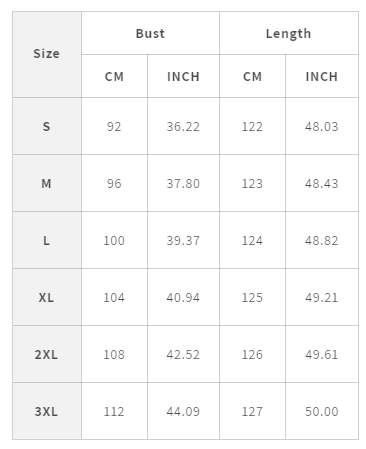Screen dimensions: 366x449
Task: Click the 124 cm length cell
Action: click(252, 240)
